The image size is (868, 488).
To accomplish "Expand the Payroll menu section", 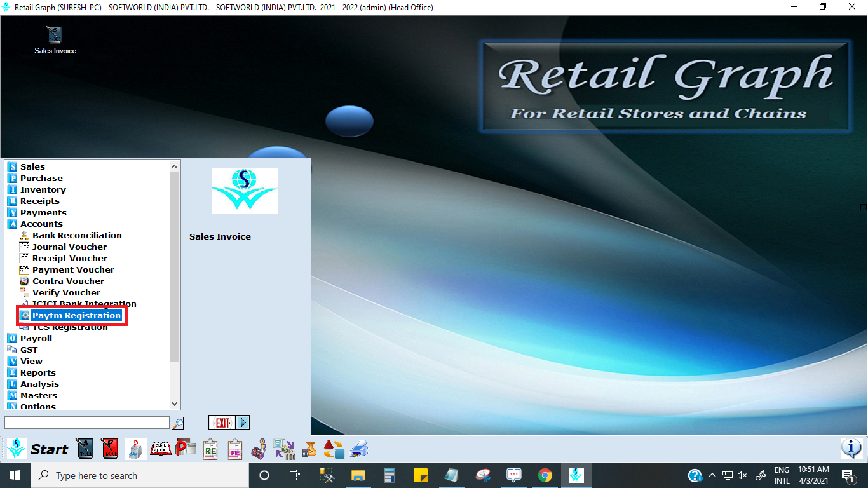I will coord(36,338).
